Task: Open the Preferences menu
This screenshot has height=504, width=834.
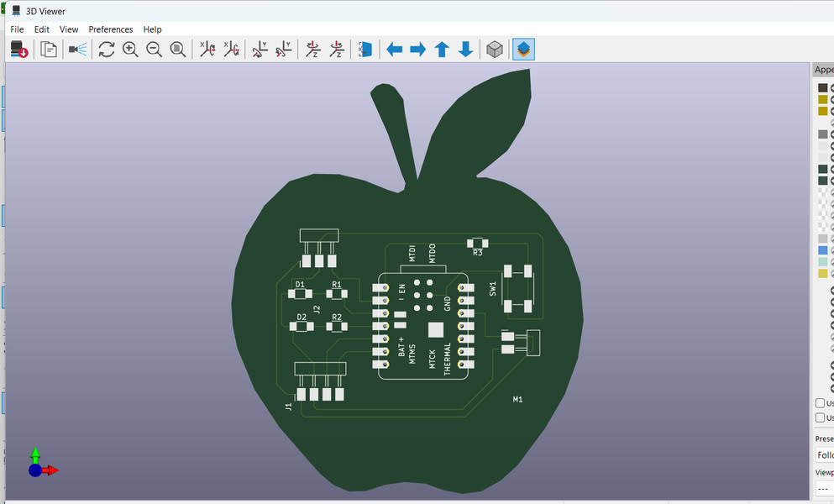Action: click(111, 29)
